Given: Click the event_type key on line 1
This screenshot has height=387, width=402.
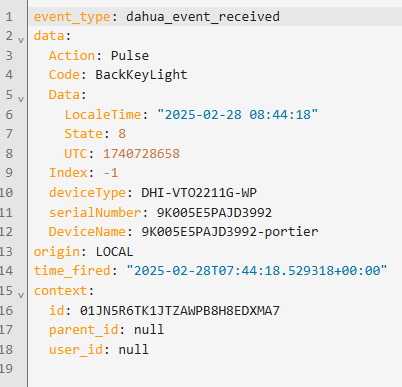Looking at the screenshot, I should tap(72, 17).
